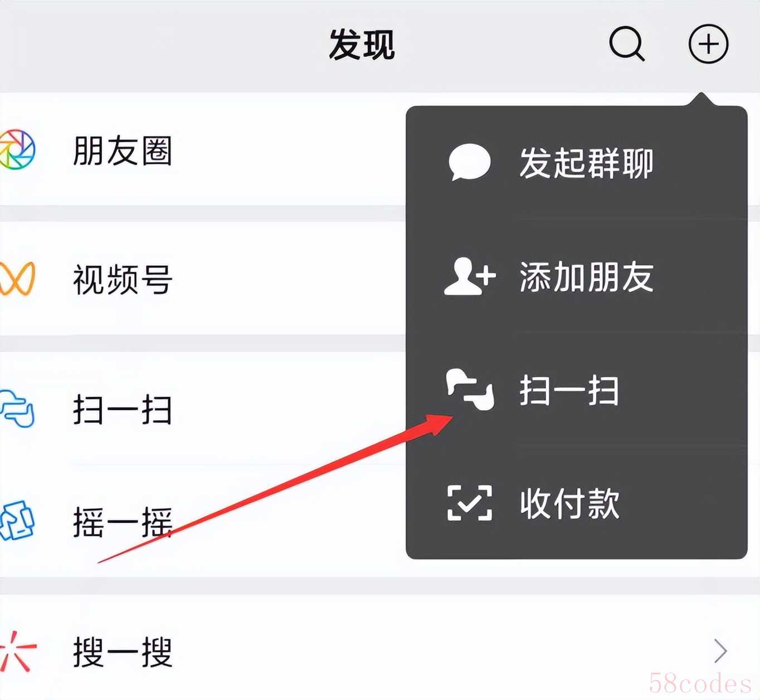This screenshot has height=700, width=760.
Task: Tap the blue Scan icon in list
Action: coord(17,409)
